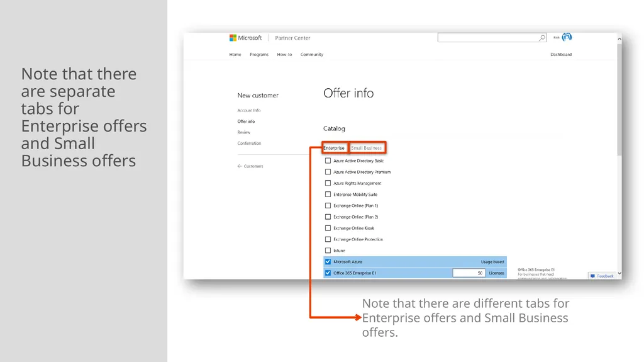The width and height of the screenshot is (644, 362).
Task: Select the Enterprise catalog tab
Action: pyautogui.click(x=334, y=148)
